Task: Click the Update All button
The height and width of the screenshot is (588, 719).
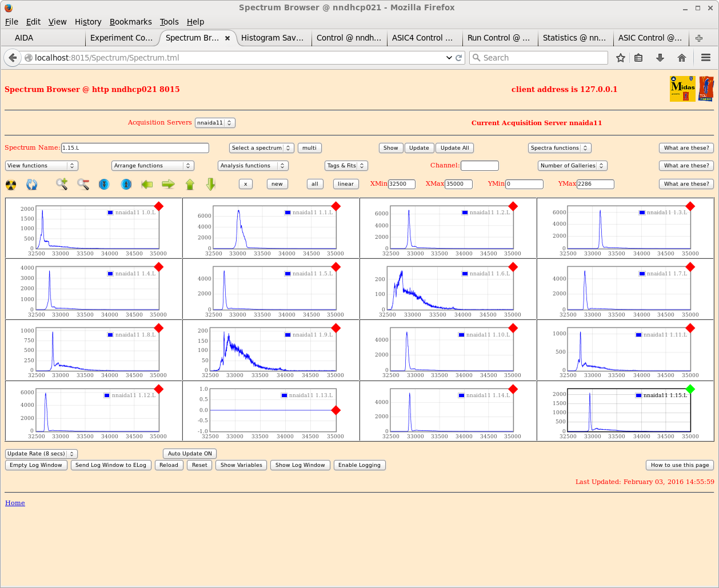Action: tap(455, 148)
